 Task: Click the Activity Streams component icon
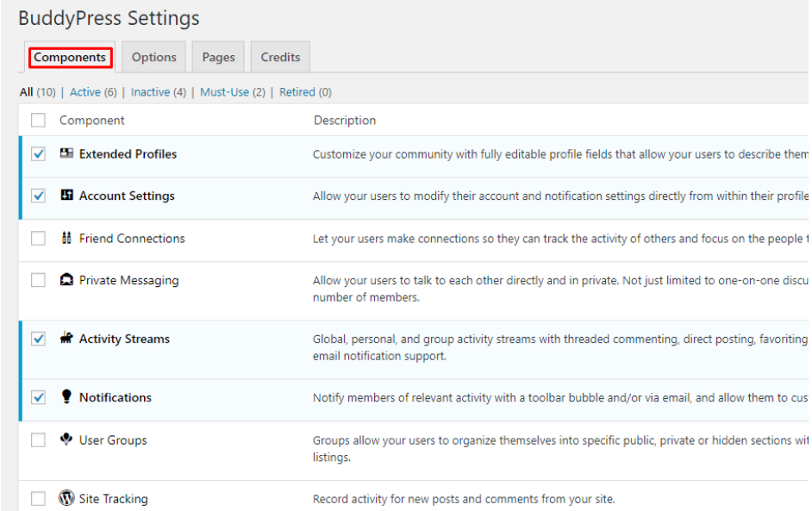66,339
